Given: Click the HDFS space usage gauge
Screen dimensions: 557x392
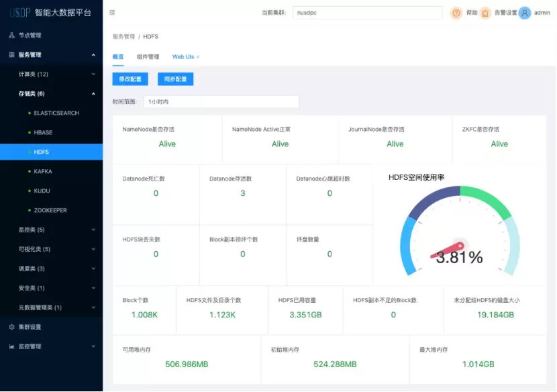Looking at the screenshot, I should [460, 235].
